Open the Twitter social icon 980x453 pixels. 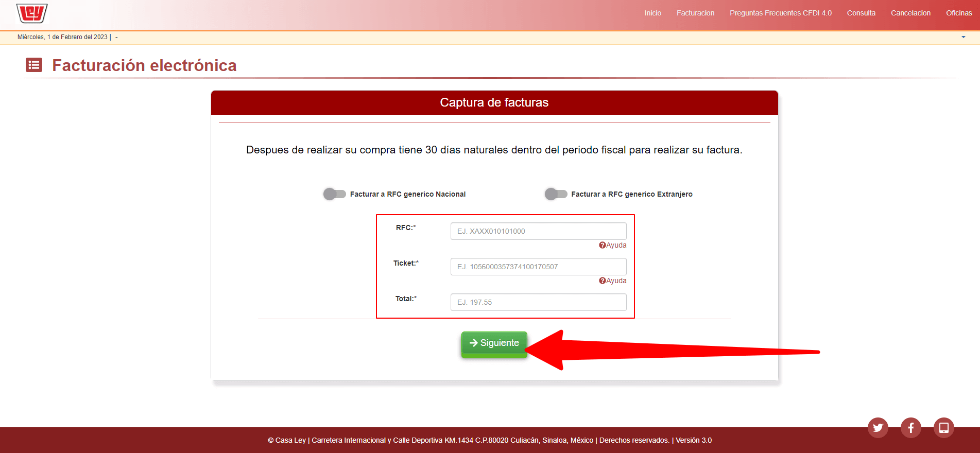pos(878,428)
